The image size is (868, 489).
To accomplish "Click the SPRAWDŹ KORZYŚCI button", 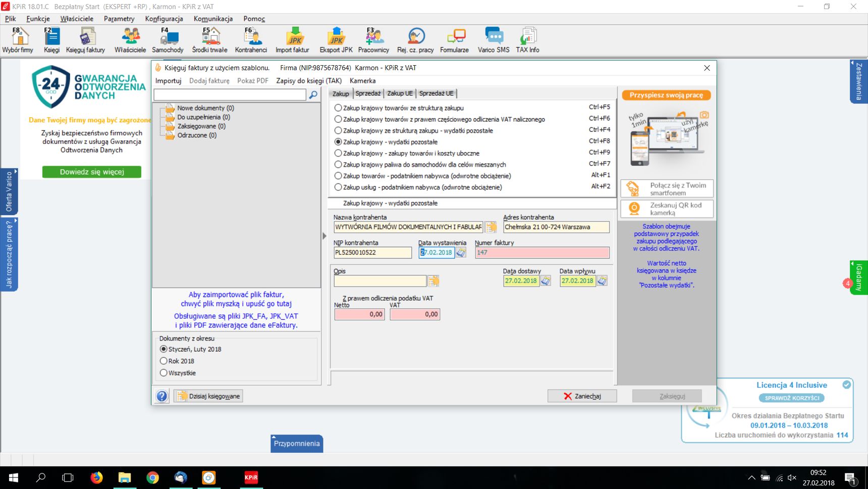I will (x=792, y=398).
